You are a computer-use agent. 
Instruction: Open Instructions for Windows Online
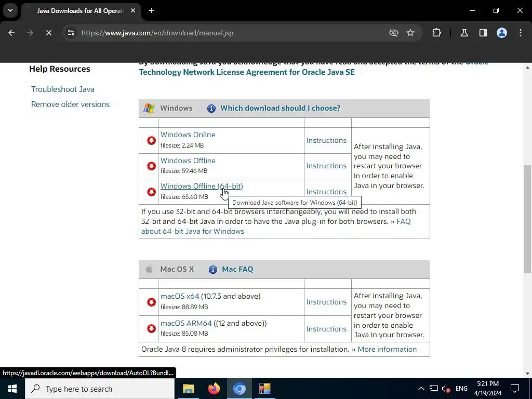pos(326,140)
